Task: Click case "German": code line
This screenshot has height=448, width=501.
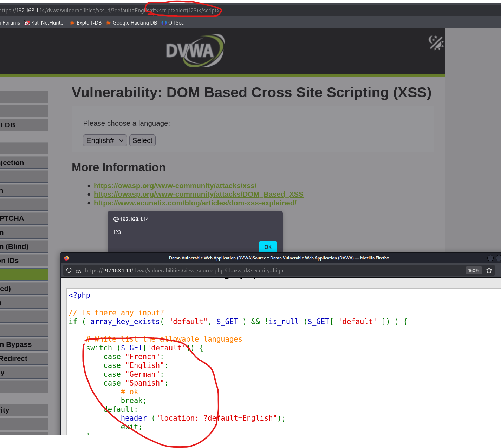Action: [x=134, y=374]
